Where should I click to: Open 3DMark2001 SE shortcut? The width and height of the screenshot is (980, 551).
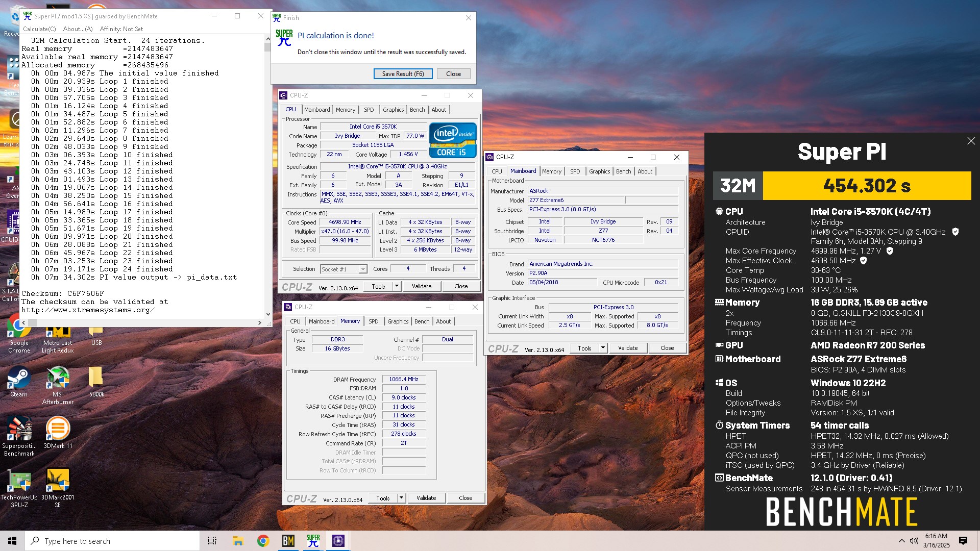point(58,488)
